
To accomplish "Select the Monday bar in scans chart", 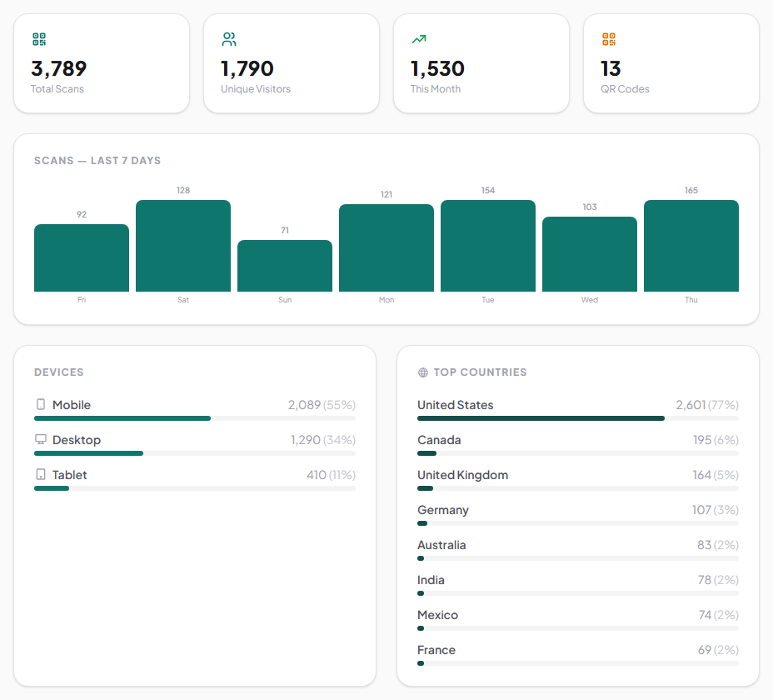I will coord(386,247).
